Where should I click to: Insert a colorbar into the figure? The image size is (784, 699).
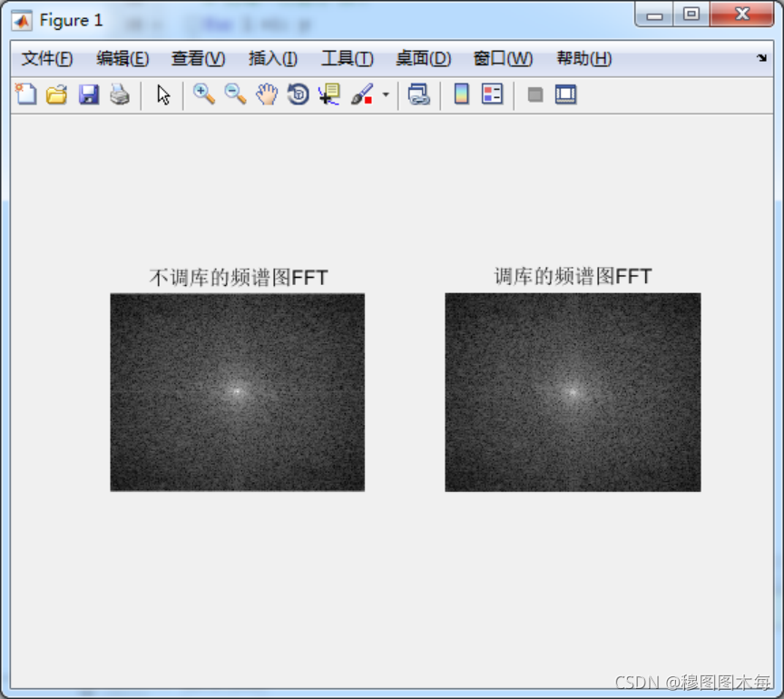click(464, 94)
